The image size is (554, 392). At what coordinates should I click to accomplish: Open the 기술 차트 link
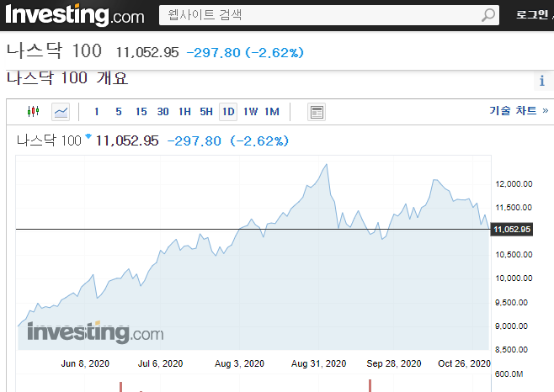519,110
